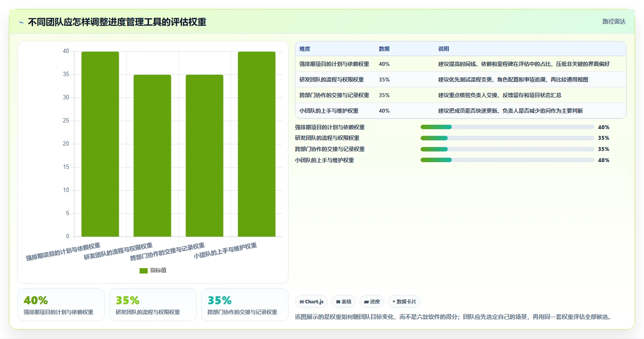Click the progress list label 强排期项目的计划与依赖权重
This screenshot has height=339, width=644.
click(x=330, y=127)
